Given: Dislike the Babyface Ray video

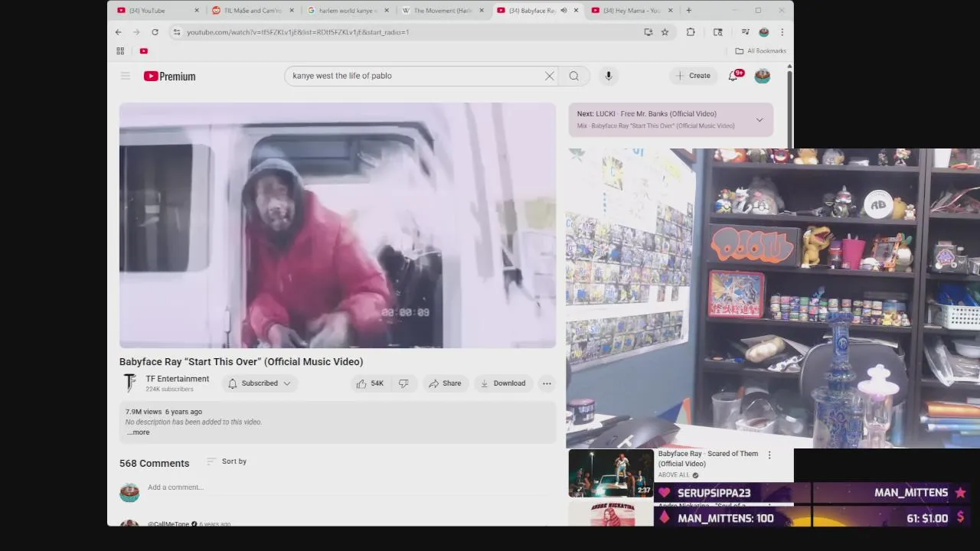Looking at the screenshot, I should [x=403, y=383].
